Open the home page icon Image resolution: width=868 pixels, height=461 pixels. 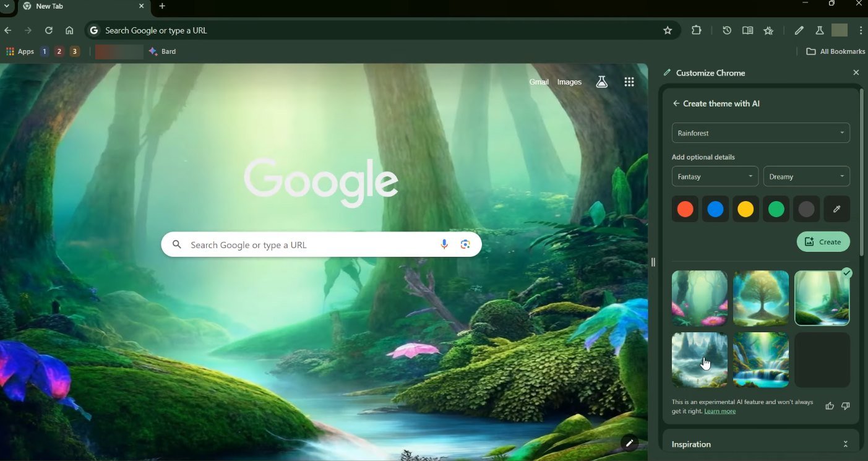pos(69,30)
